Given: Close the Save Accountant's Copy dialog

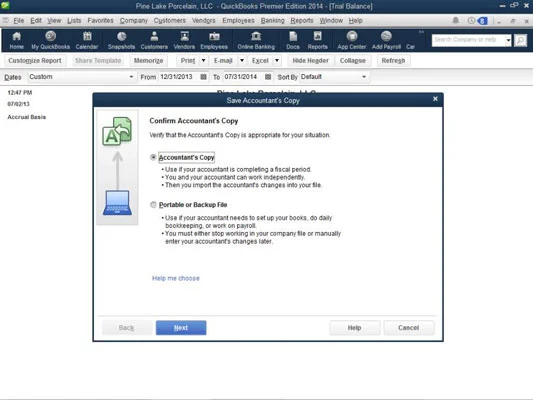Looking at the screenshot, I should pyautogui.click(x=435, y=99).
